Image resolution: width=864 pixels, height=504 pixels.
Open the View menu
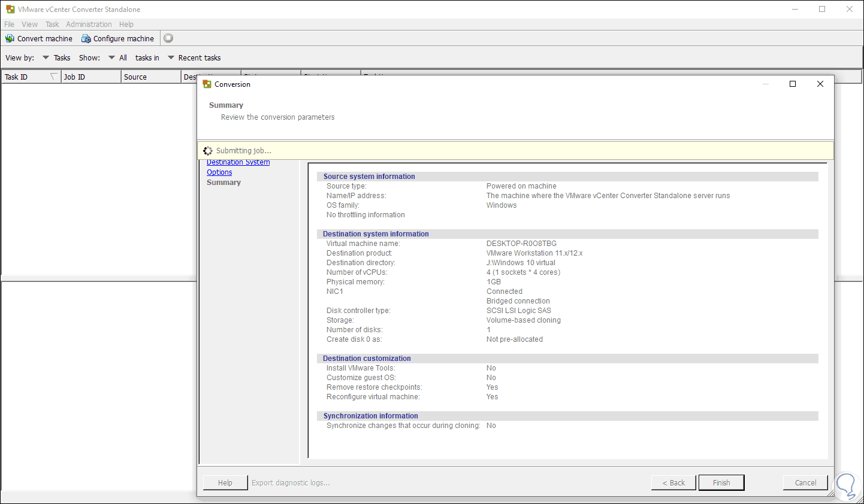pos(29,25)
